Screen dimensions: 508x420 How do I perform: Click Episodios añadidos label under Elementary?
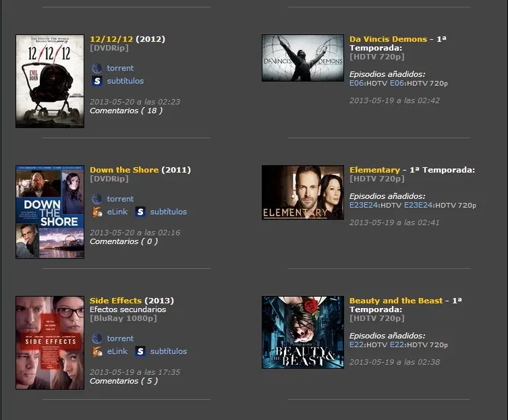(x=387, y=196)
